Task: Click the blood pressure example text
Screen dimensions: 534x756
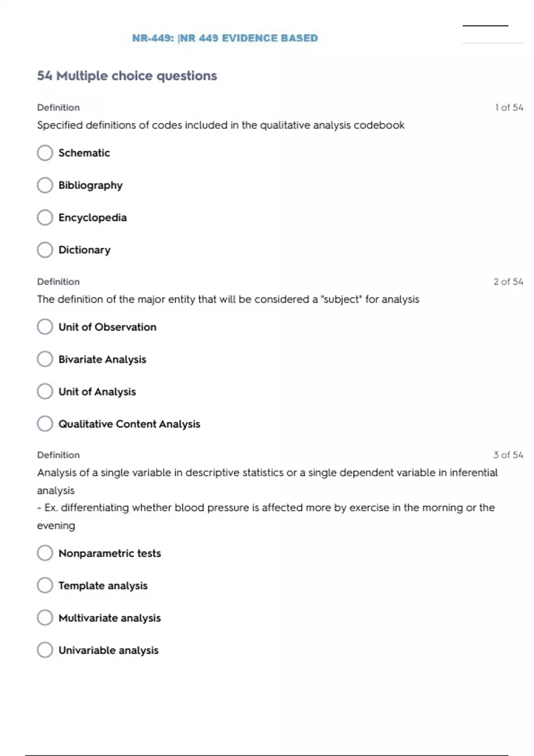Action: (266, 508)
